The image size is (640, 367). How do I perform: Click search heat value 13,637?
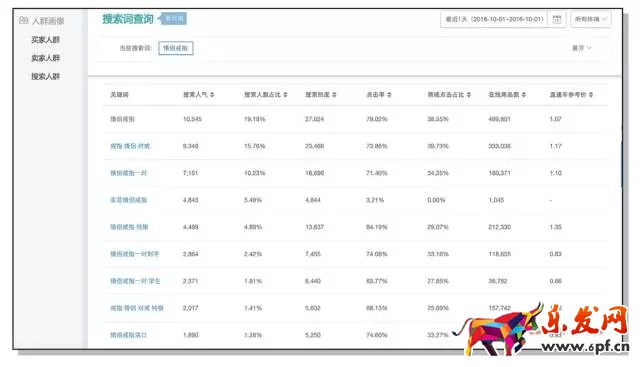coord(314,227)
